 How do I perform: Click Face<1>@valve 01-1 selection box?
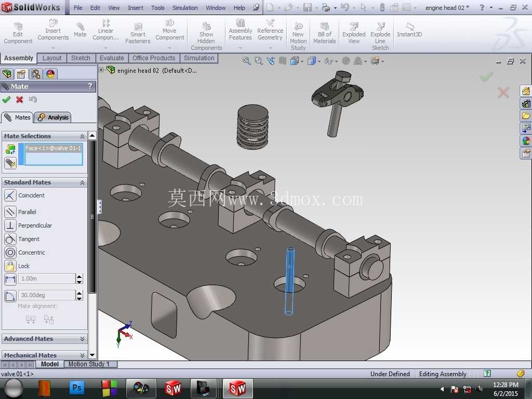54,154
